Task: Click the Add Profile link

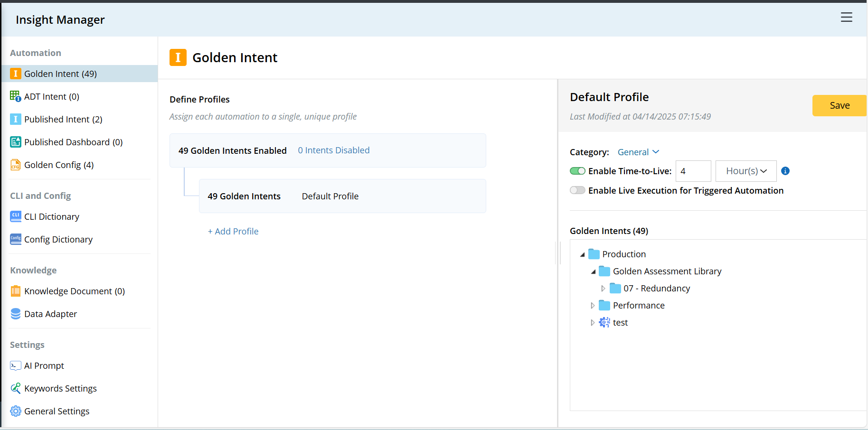Action: point(233,231)
